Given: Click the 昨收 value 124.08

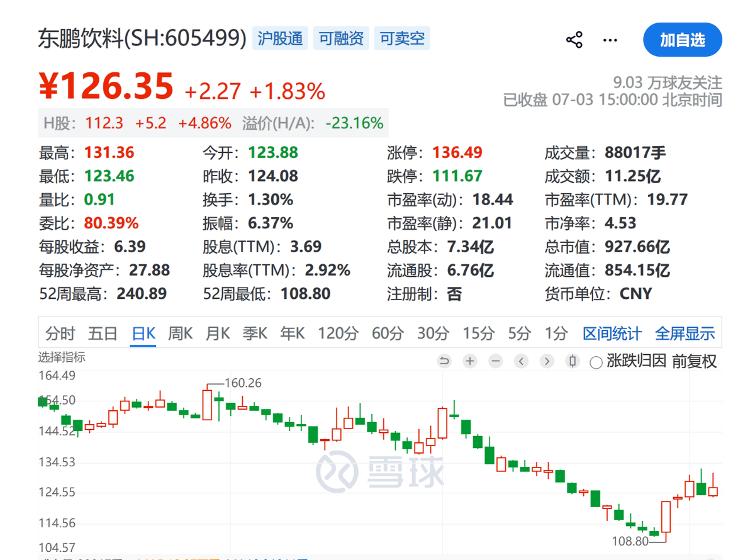Looking at the screenshot, I should [273, 176].
